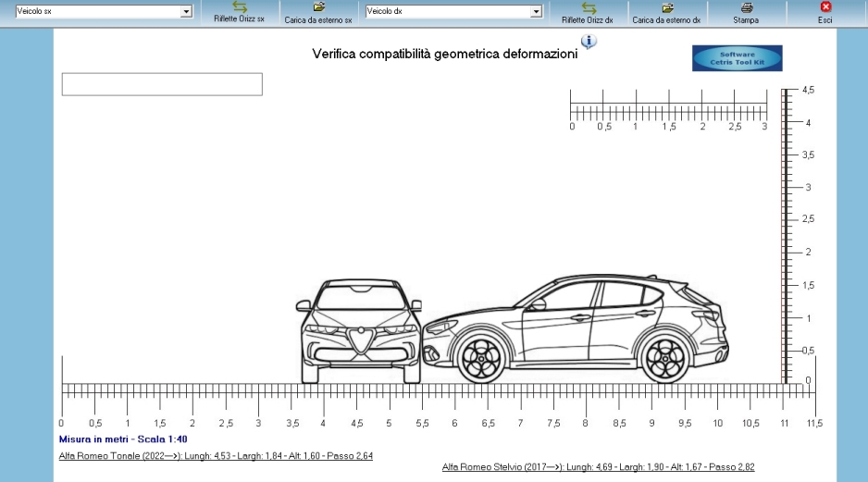Print with the Stampa printer icon
Viewport: 868px width, 482px height.
pyautogui.click(x=746, y=7)
